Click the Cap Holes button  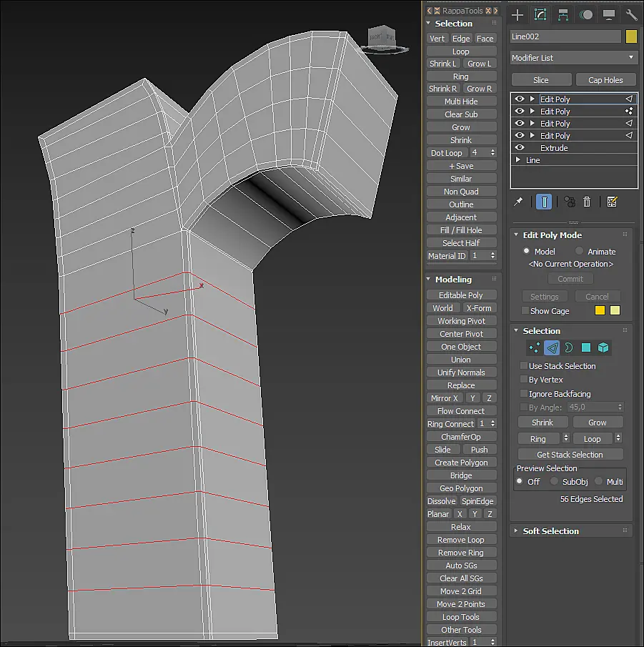click(605, 80)
